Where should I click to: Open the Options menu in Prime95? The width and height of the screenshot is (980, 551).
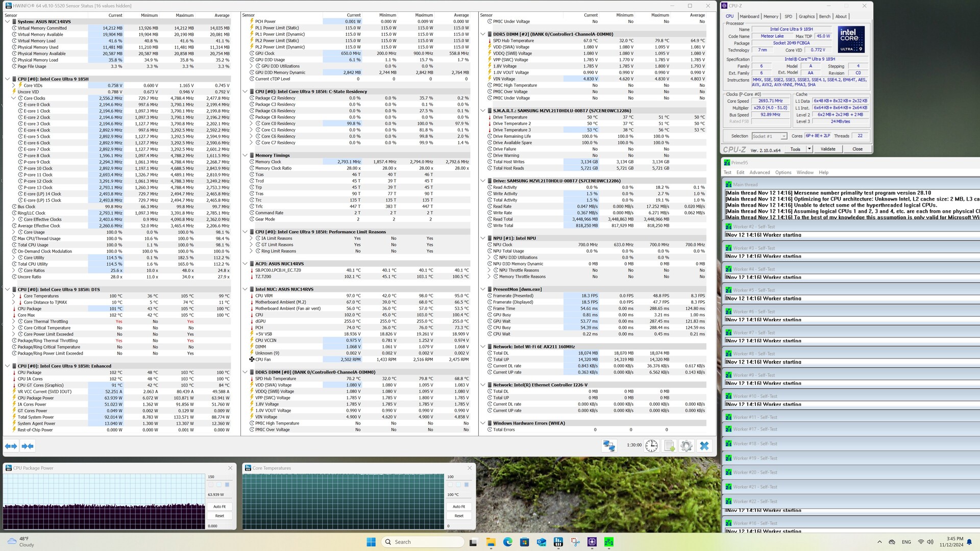(x=783, y=172)
